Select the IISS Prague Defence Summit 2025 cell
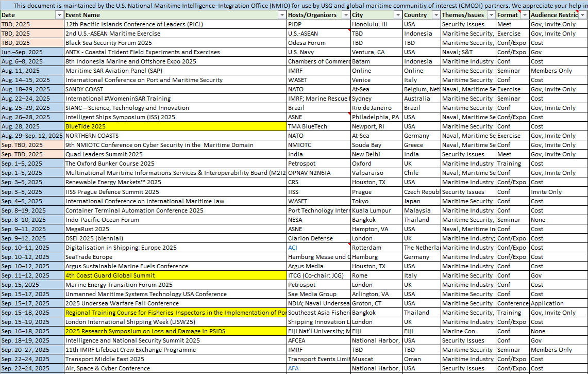Viewport: 588px width, 374px height. (176, 192)
